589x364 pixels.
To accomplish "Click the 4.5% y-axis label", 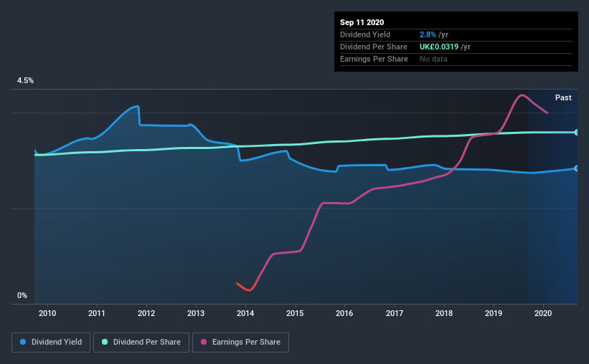I will pyautogui.click(x=25, y=81).
